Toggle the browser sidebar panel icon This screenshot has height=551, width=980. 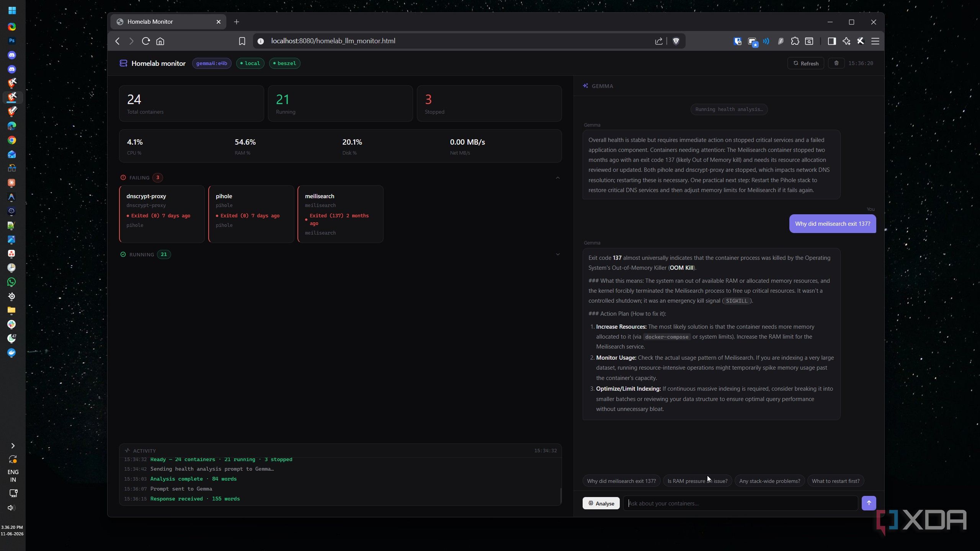[x=831, y=41]
